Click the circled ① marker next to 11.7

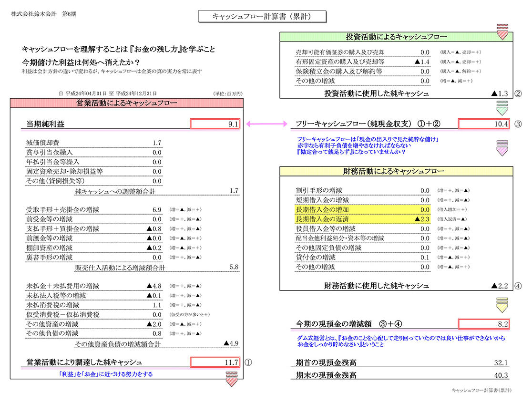(248, 362)
